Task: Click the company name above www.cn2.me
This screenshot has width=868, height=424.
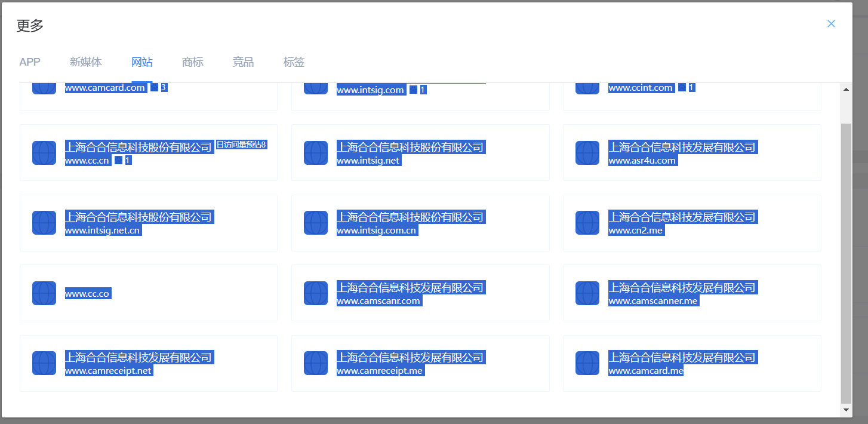Action: tap(682, 217)
